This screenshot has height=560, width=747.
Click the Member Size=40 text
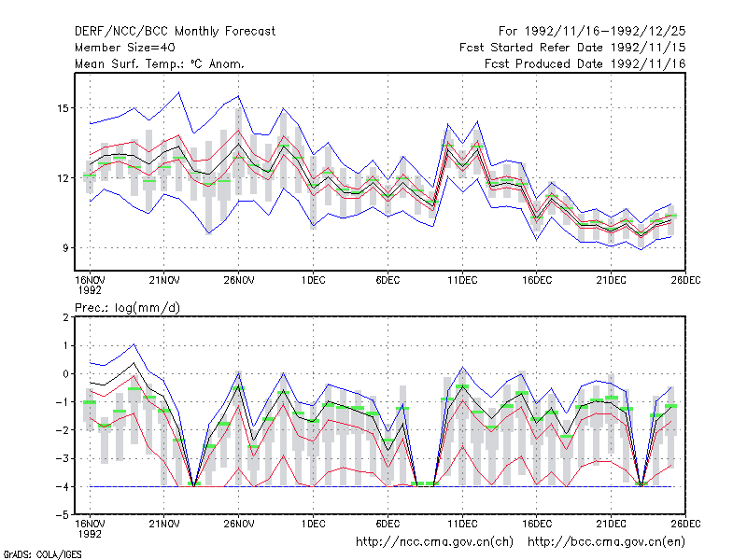[125, 48]
